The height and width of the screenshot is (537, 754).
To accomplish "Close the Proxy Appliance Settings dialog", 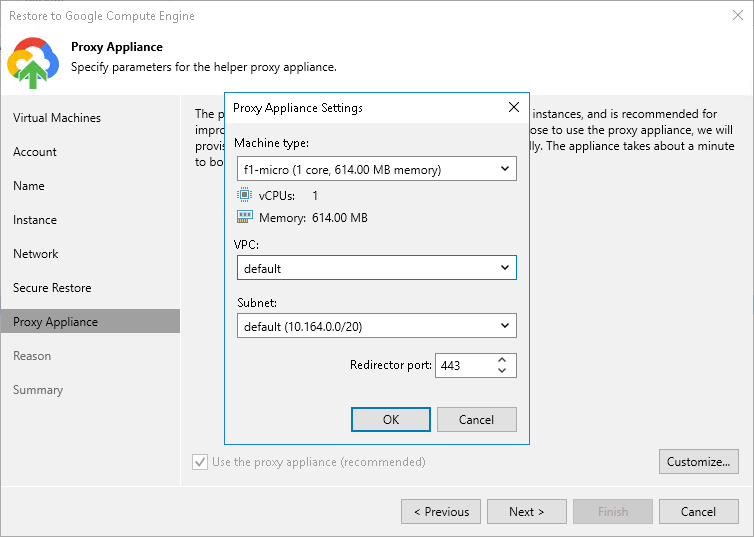I will [x=514, y=107].
